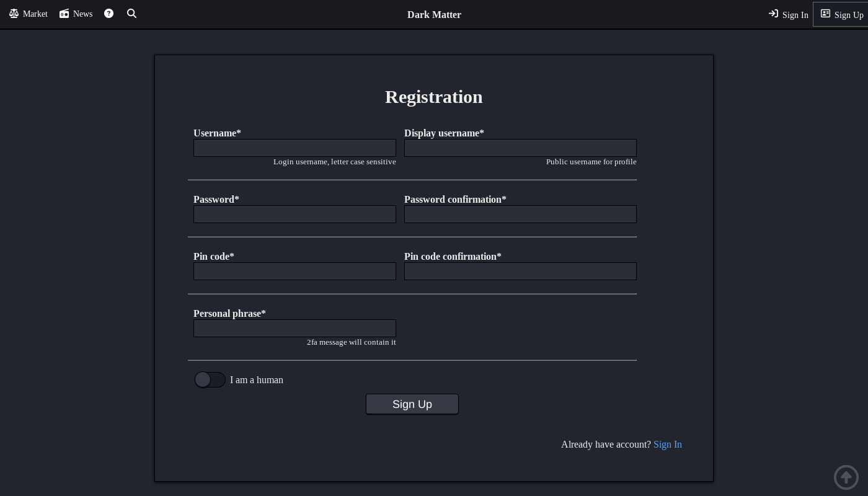Click the Personal phrase input field
This screenshot has width=868, height=496.
[294, 328]
